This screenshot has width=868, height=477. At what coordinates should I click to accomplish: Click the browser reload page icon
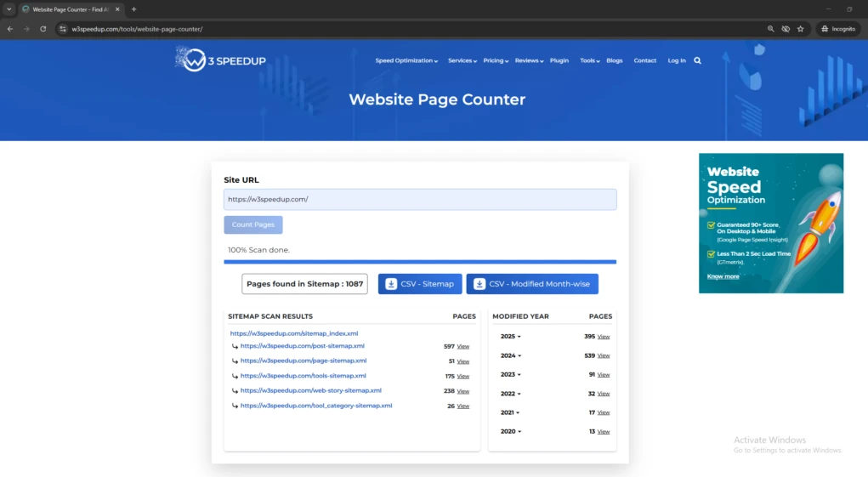(43, 29)
